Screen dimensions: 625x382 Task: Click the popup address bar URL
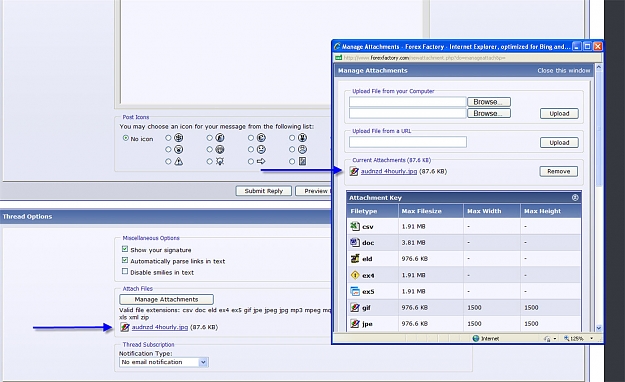pos(425,58)
